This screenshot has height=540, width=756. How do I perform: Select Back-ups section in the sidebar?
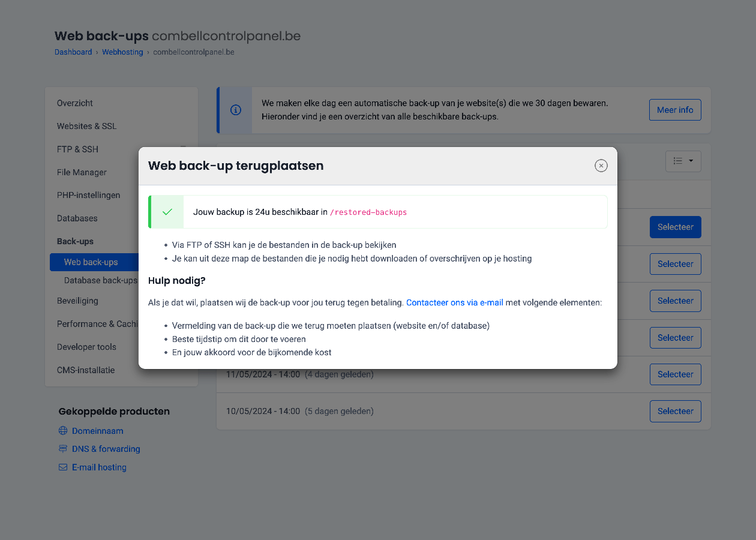click(x=75, y=241)
